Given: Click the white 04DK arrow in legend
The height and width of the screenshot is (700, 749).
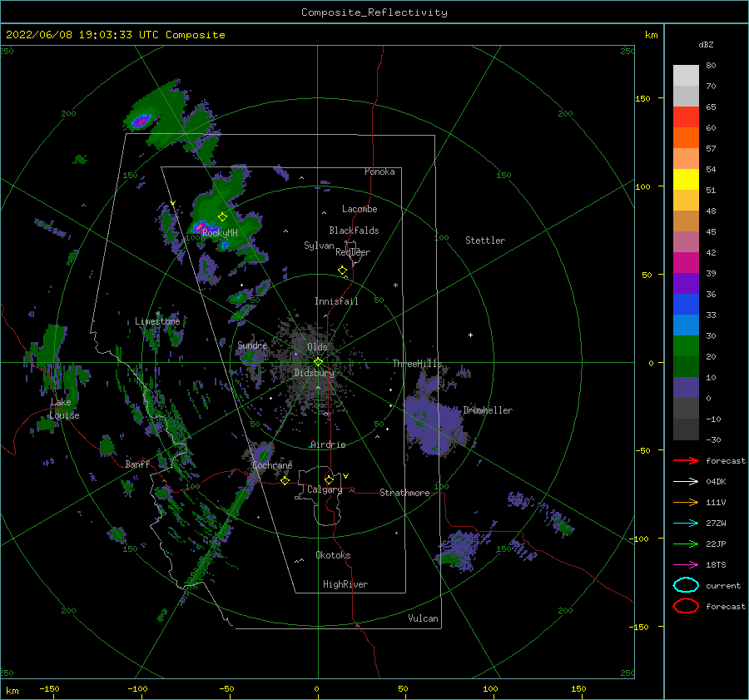Looking at the screenshot, I should (686, 481).
